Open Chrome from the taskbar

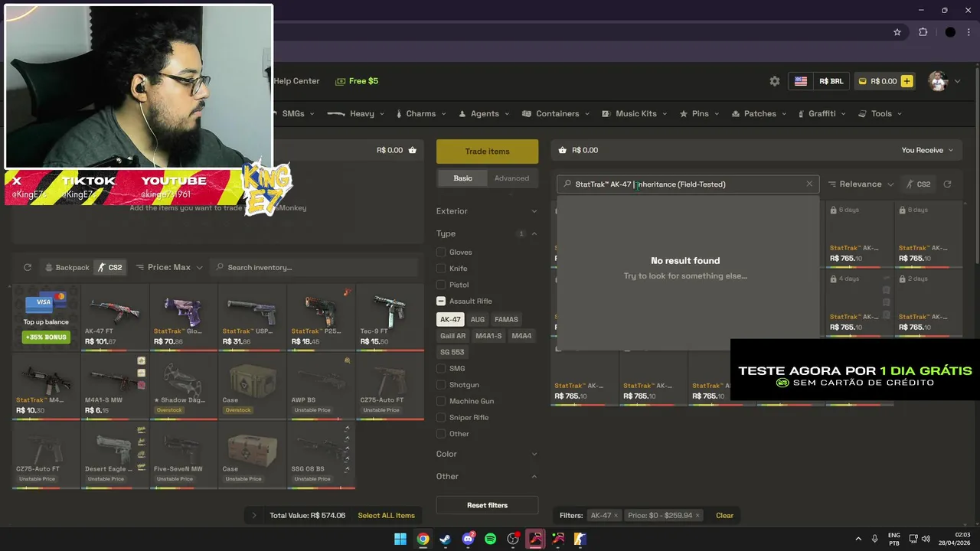tap(423, 539)
